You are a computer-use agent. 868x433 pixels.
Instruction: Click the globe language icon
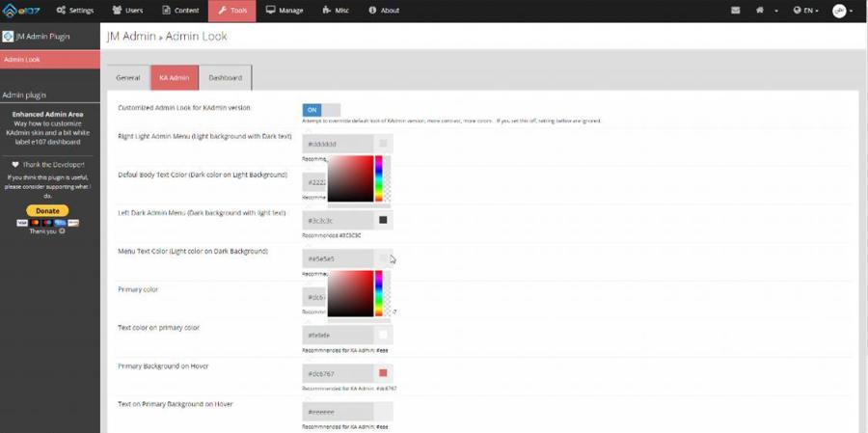click(798, 11)
